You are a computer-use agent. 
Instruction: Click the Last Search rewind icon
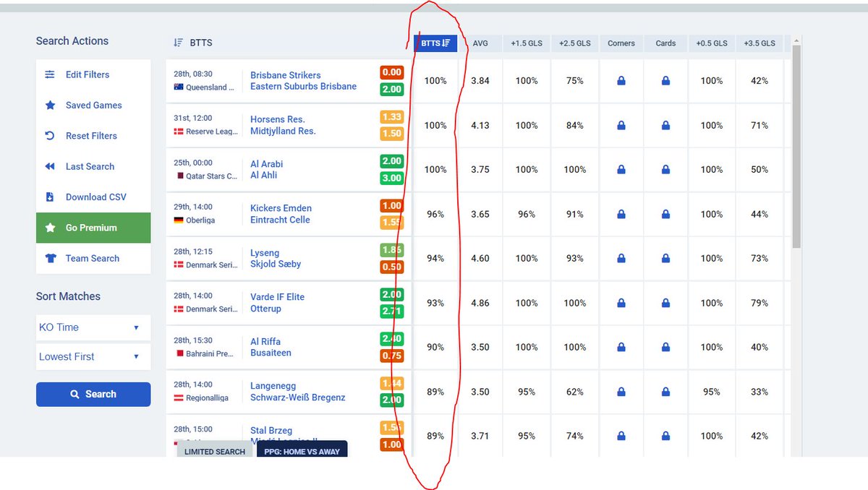click(50, 166)
